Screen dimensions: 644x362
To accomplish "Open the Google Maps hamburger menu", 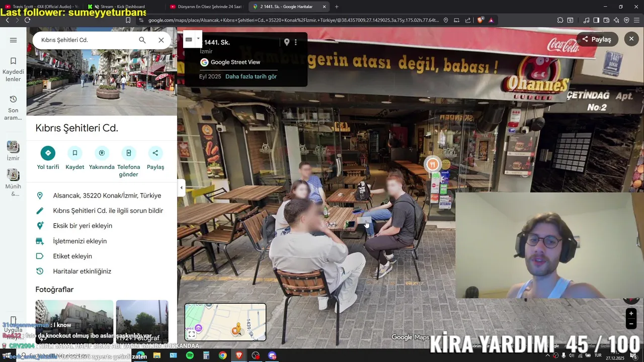I will (x=14, y=40).
